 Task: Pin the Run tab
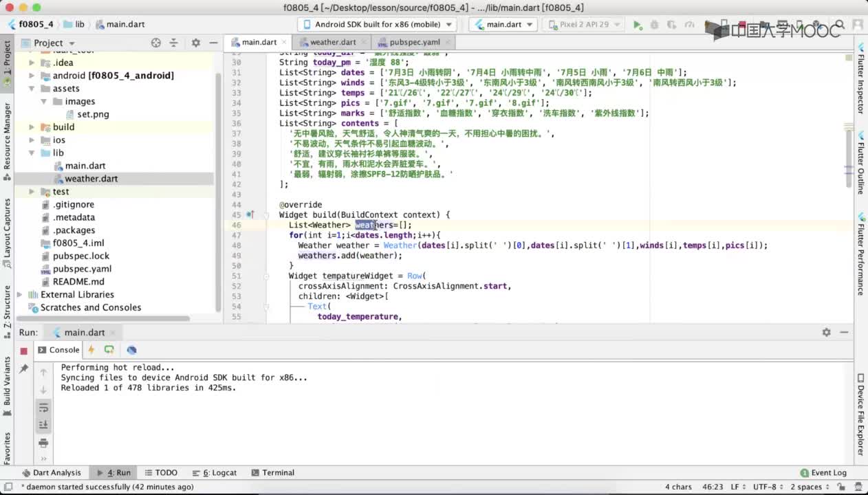23,369
